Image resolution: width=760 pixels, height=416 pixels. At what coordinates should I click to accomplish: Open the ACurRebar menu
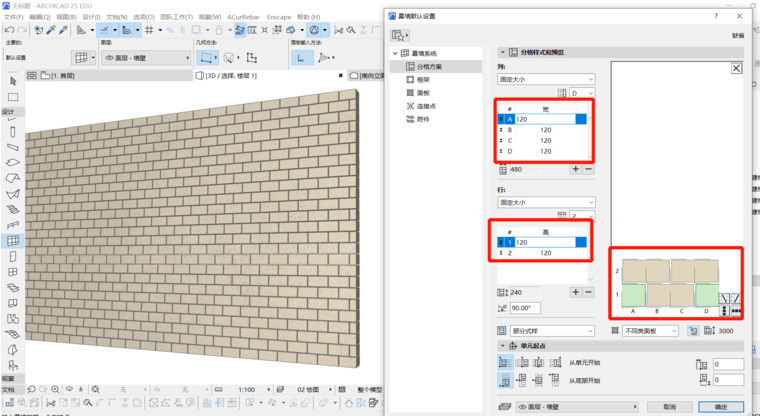tap(243, 17)
